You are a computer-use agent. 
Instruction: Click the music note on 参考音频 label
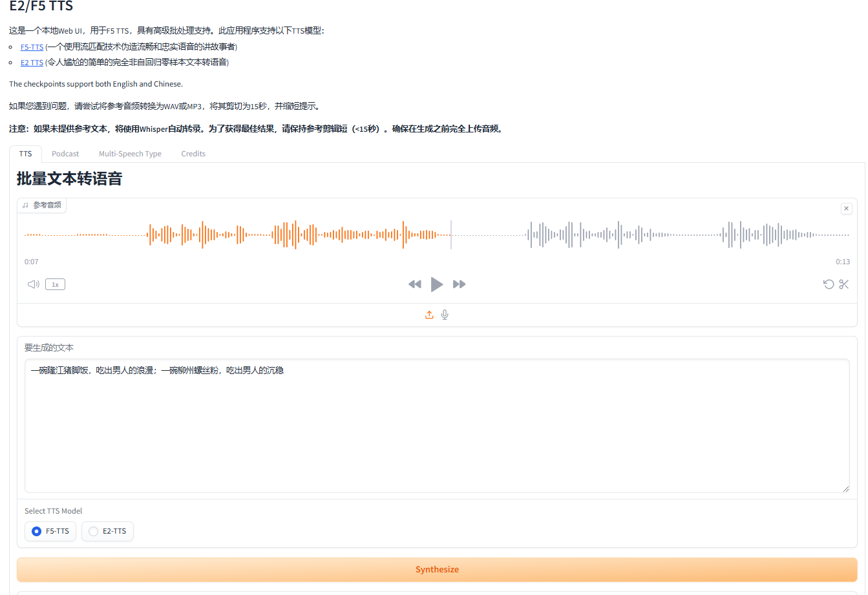[26, 205]
